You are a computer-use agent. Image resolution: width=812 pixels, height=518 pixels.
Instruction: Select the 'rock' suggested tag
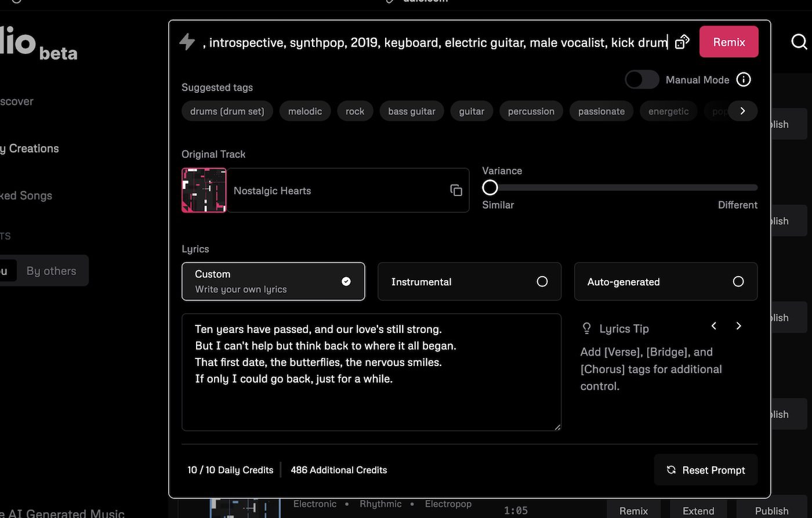click(x=354, y=111)
